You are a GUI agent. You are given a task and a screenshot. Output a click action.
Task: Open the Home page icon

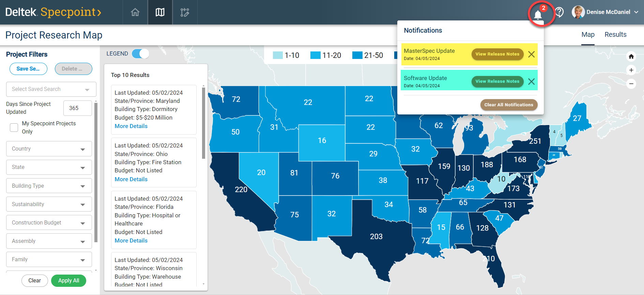click(135, 12)
